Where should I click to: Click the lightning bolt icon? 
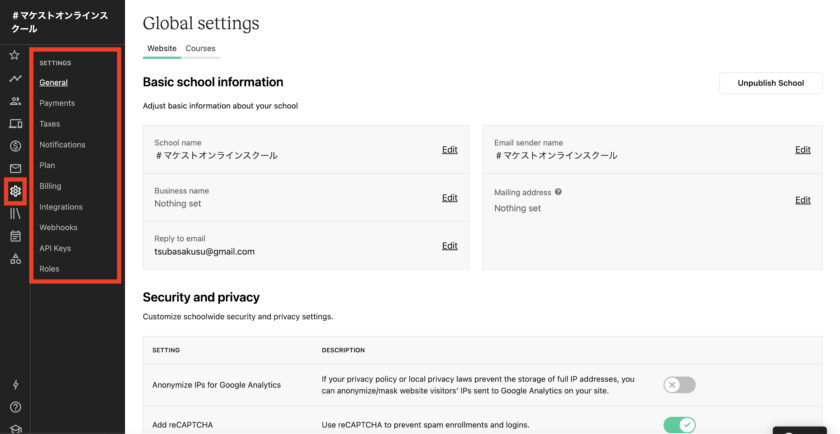pos(16,385)
